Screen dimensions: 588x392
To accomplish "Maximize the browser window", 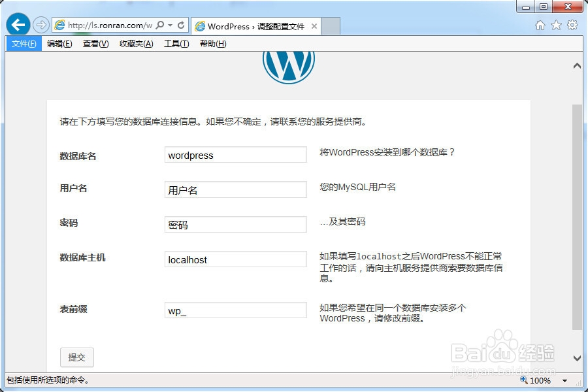I will (x=544, y=7).
